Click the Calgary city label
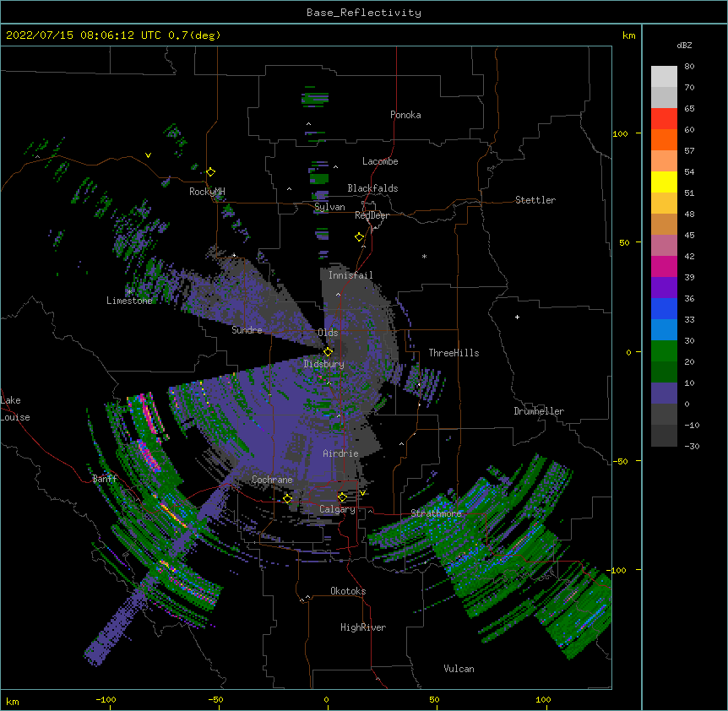The height and width of the screenshot is (711, 728). tap(337, 509)
